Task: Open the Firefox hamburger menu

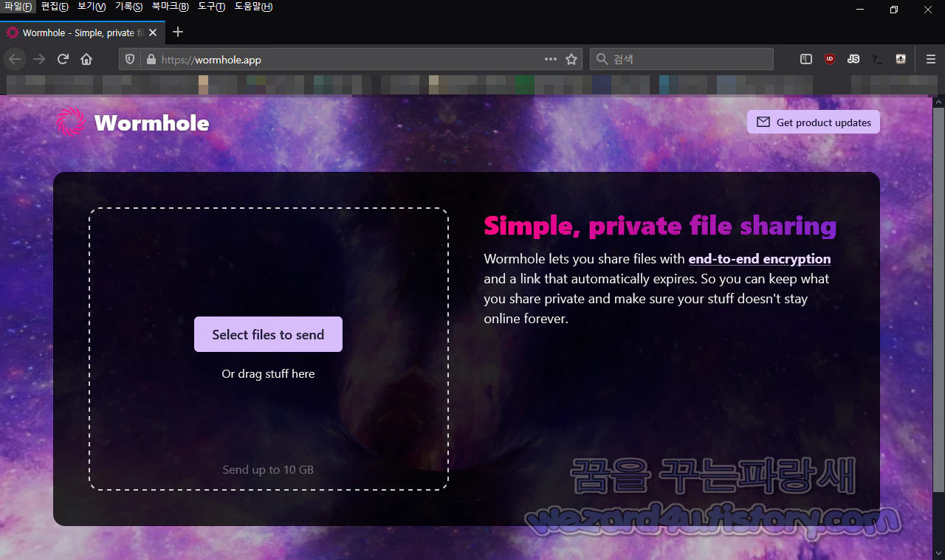Action: [930, 60]
